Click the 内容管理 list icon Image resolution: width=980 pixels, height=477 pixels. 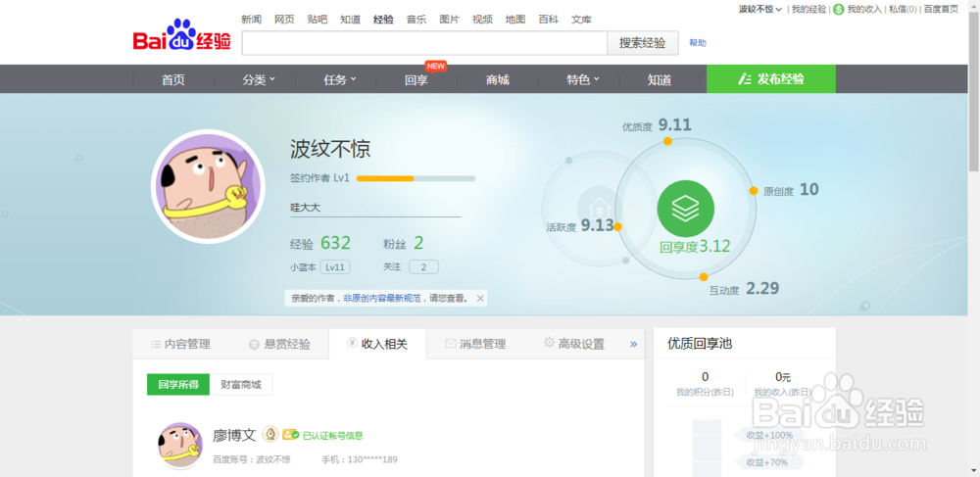(x=156, y=344)
